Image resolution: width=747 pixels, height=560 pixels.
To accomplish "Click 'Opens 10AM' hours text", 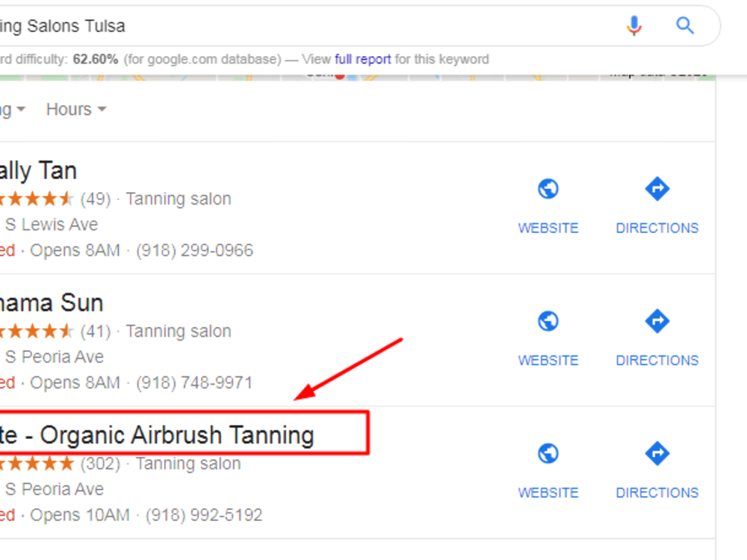I will (x=80, y=515).
